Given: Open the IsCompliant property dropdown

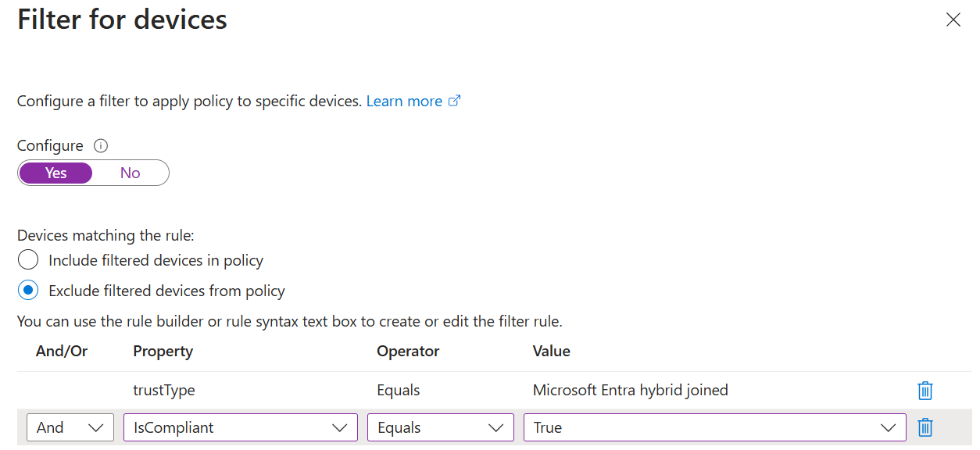Looking at the screenshot, I should click(x=241, y=427).
